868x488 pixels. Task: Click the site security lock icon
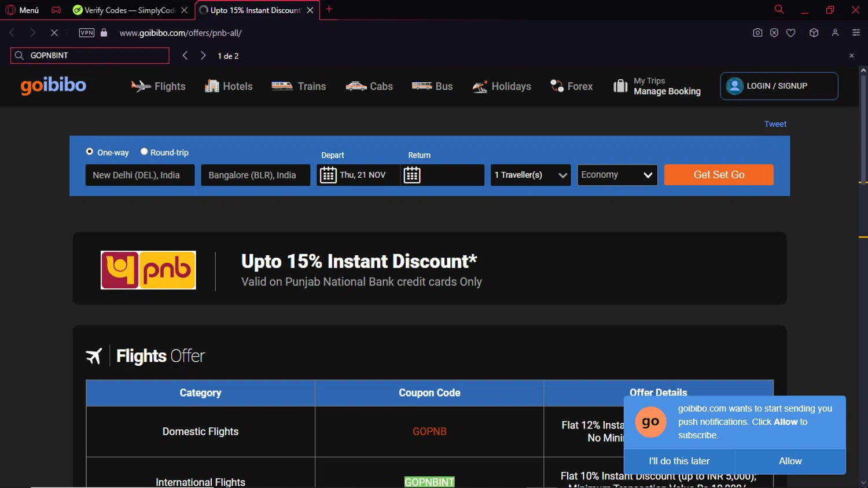(104, 33)
